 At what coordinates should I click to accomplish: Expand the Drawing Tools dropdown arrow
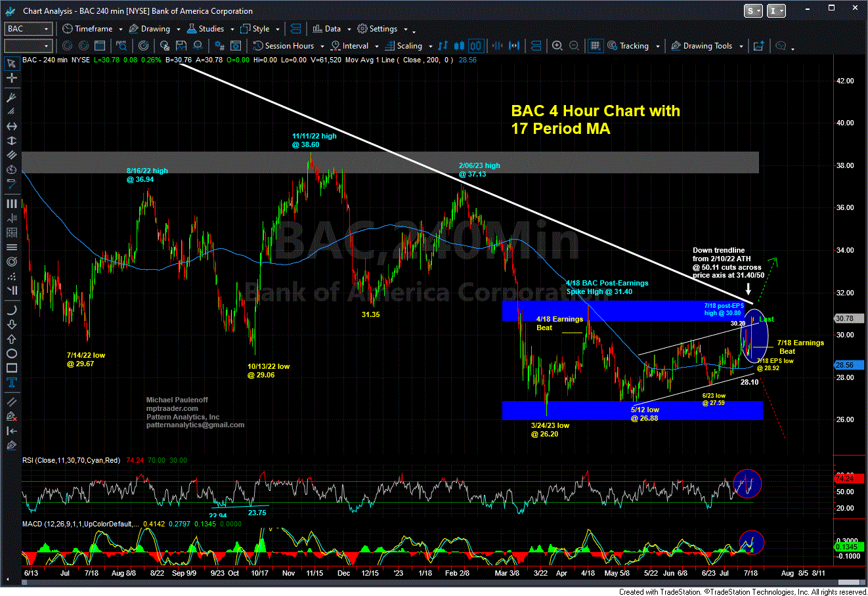[x=741, y=47]
